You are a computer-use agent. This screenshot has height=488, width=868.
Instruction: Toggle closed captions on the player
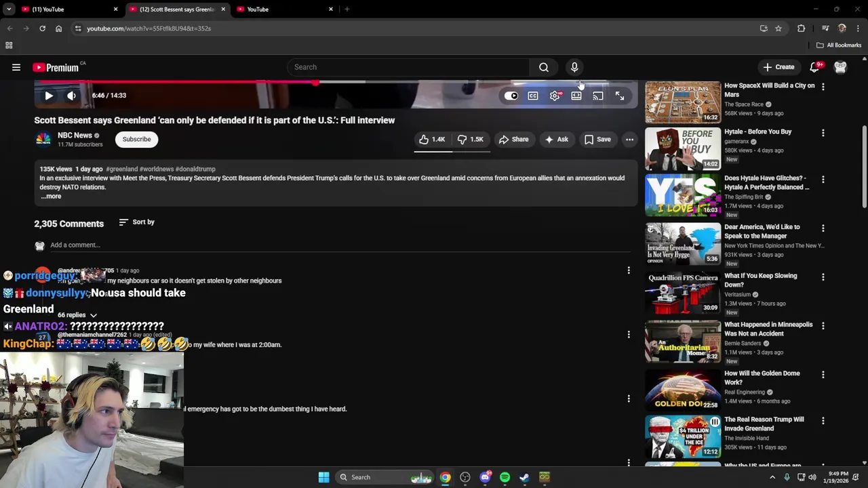[x=533, y=96]
